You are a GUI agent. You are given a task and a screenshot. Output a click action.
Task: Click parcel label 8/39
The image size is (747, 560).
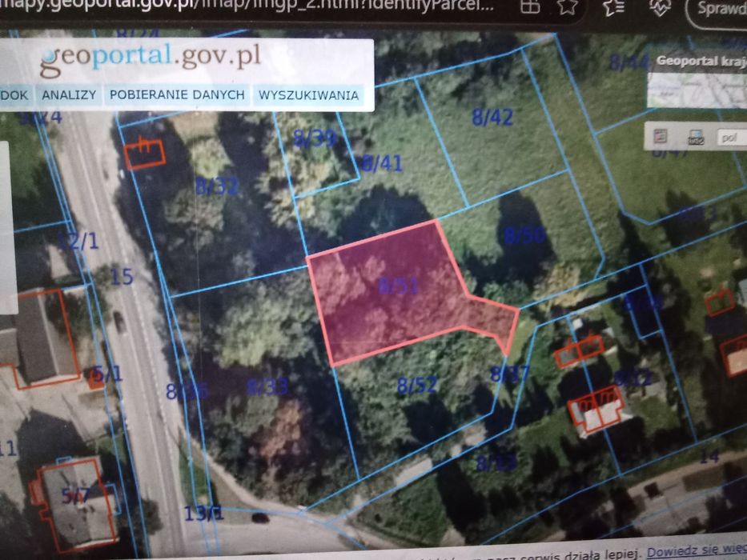coord(315,138)
